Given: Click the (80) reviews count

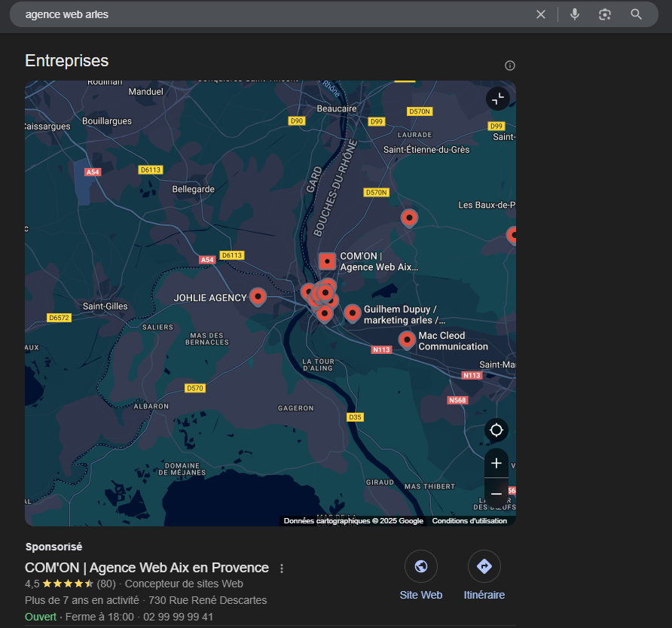Looking at the screenshot, I should coord(106,584).
